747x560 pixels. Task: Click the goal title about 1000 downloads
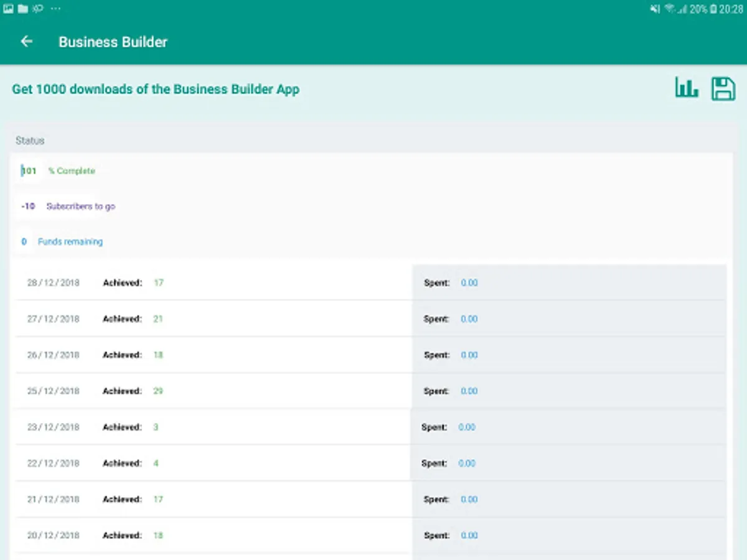(156, 89)
